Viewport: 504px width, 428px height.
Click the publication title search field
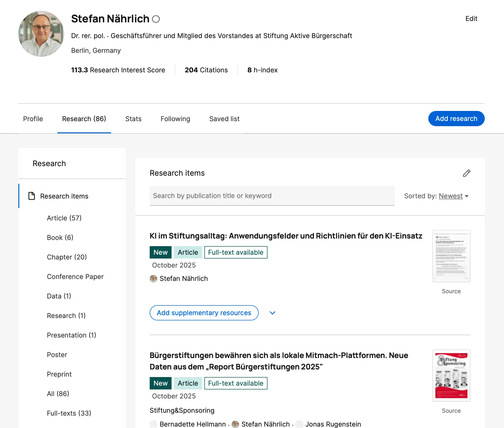pos(272,196)
